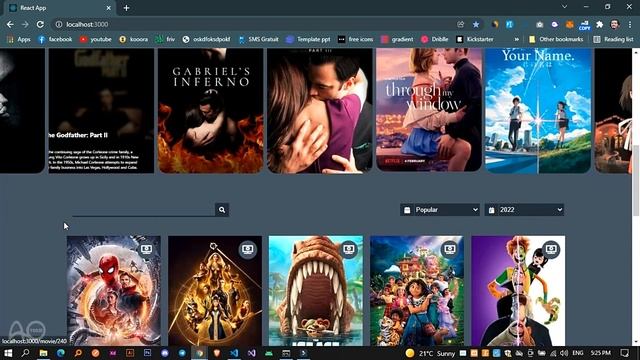640x360 pixels.
Task: Close the React App tab
Action: pyautogui.click(x=109, y=8)
